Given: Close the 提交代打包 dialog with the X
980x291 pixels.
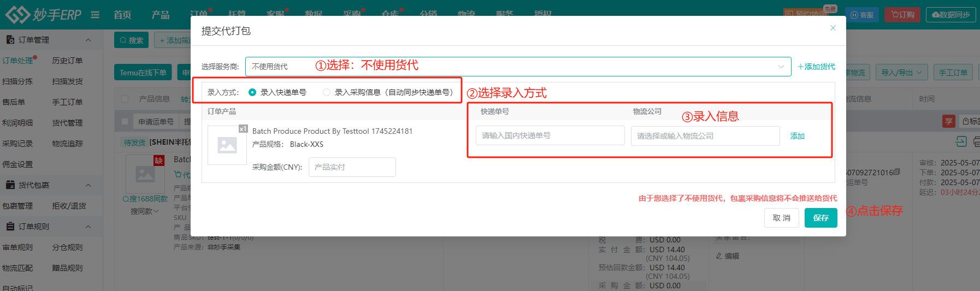Looking at the screenshot, I should coord(833,28).
